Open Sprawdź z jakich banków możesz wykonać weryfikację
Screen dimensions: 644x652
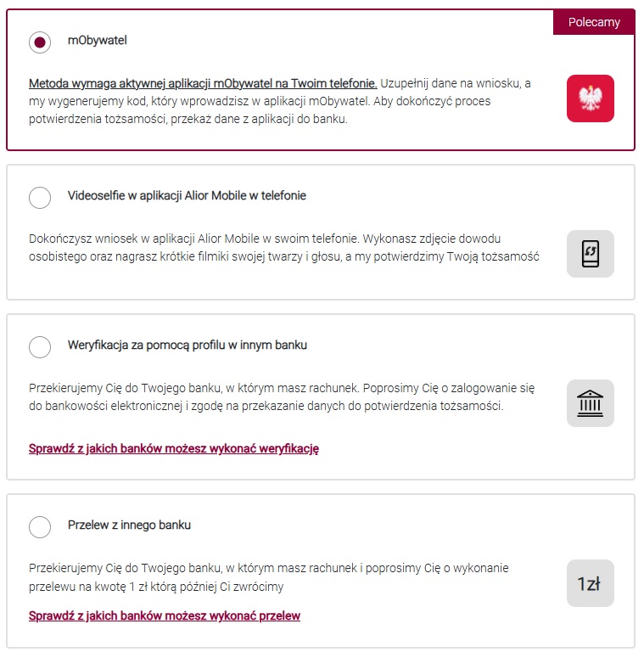pyautogui.click(x=174, y=448)
